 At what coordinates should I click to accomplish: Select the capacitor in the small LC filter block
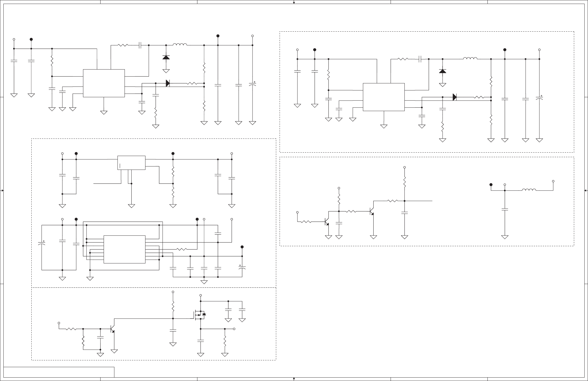[505, 209]
